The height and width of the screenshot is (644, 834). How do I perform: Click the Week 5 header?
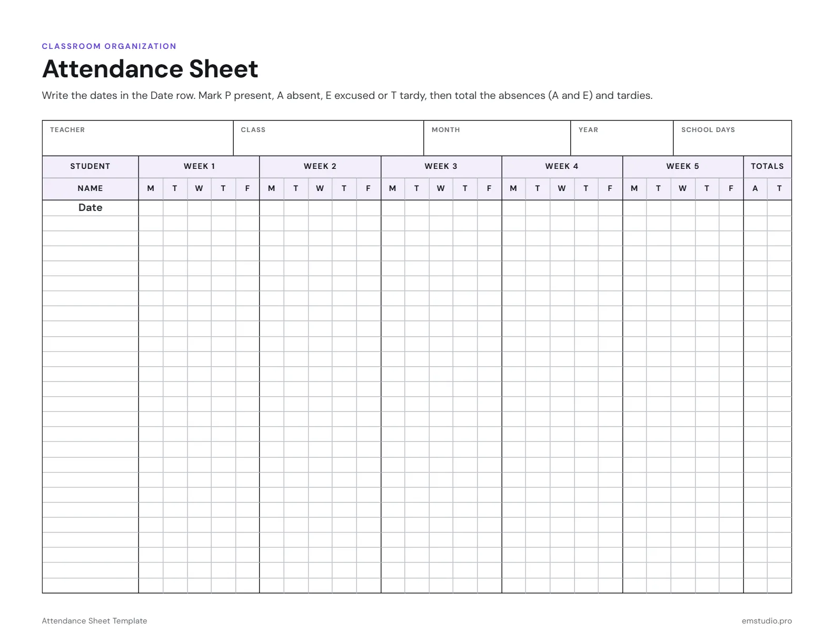[x=683, y=167]
